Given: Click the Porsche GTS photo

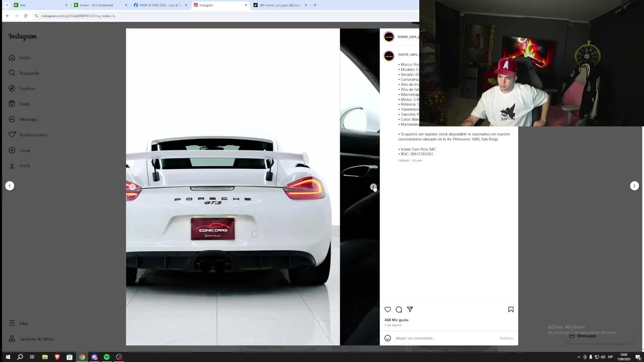Looking at the screenshot, I should click(233, 187).
